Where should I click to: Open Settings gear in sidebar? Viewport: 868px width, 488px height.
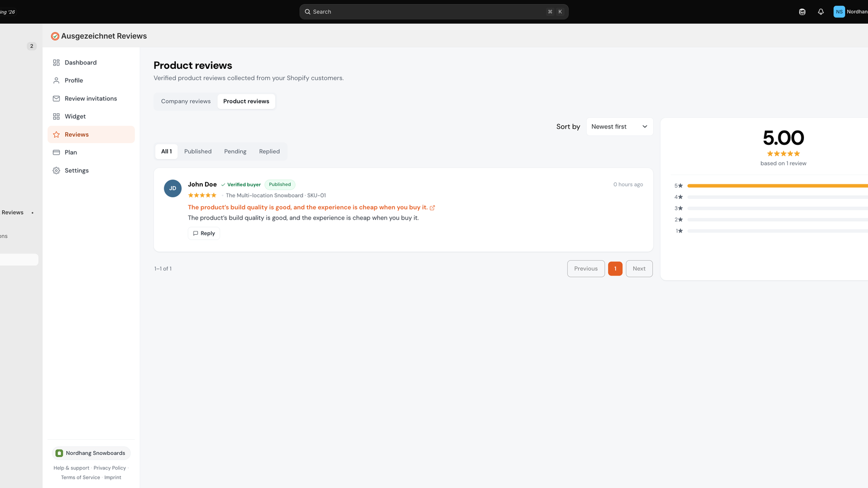tap(91, 170)
